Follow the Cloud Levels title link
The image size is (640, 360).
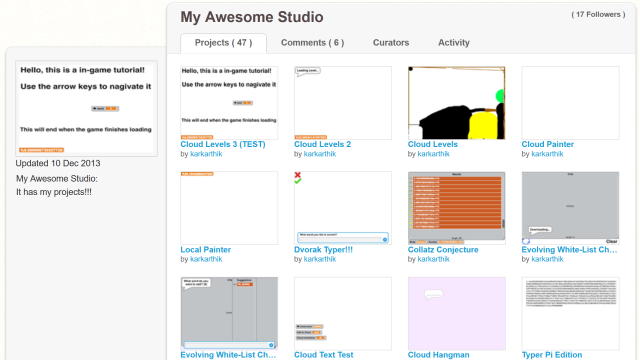[433, 144]
